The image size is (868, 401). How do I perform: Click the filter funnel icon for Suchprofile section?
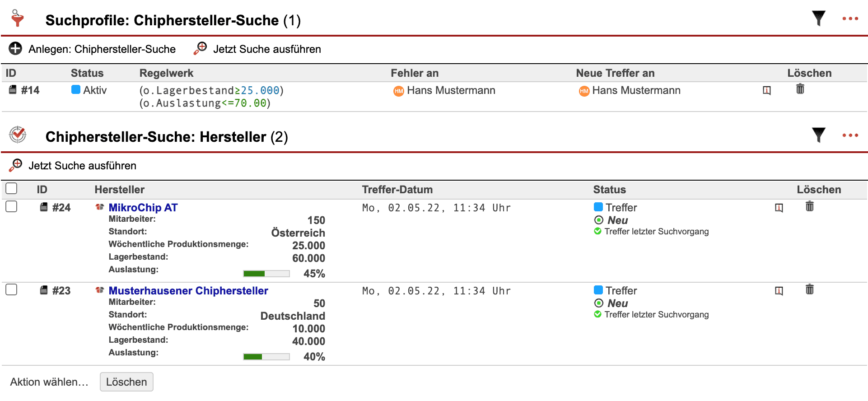click(x=818, y=19)
